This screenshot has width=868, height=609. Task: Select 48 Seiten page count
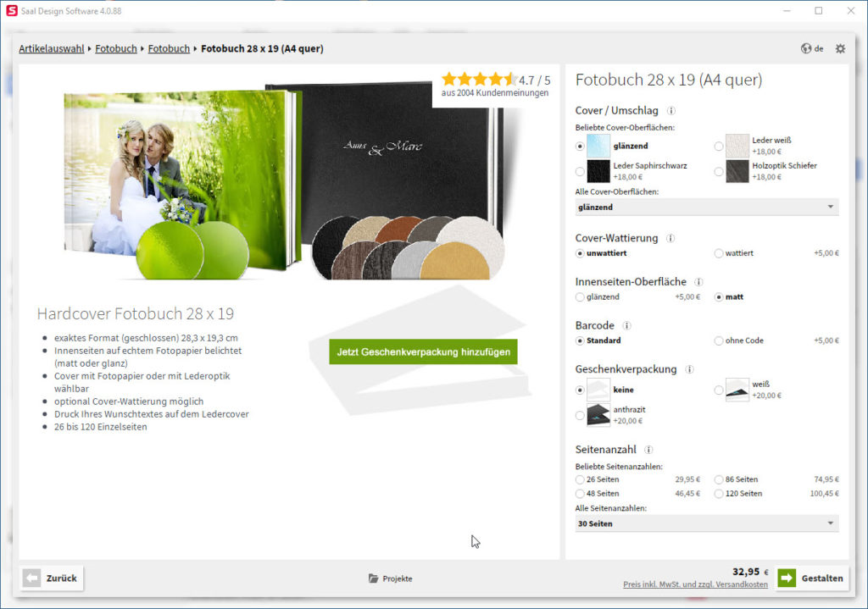coord(580,494)
